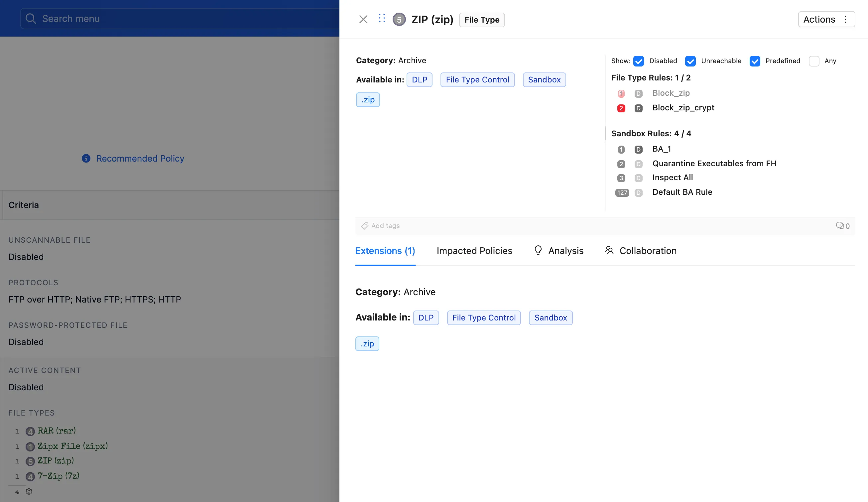Click the Search menu field
The width and height of the screenshot is (868, 502).
pyautogui.click(x=180, y=19)
